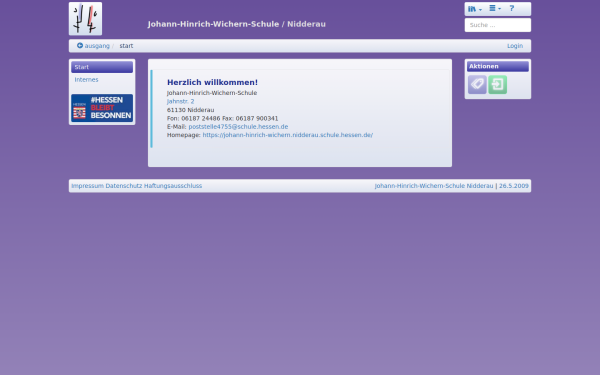600x375 pixels.
Task: Click the help question mark icon
Action: [512, 8]
